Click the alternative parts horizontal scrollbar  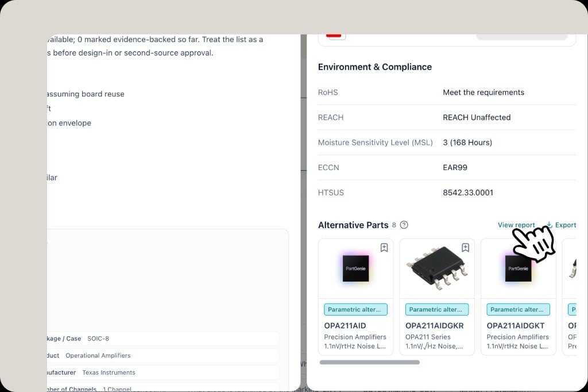pos(369,362)
